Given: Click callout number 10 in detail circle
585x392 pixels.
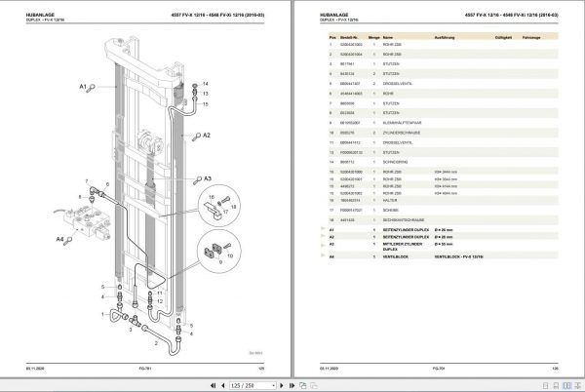Looking at the screenshot, I should pyautogui.click(x=230, y=255).
